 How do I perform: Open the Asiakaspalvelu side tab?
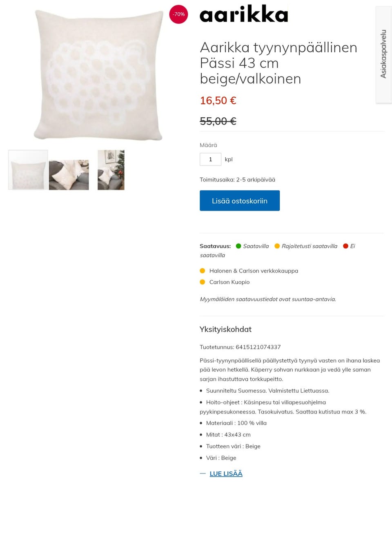[383, 54]
